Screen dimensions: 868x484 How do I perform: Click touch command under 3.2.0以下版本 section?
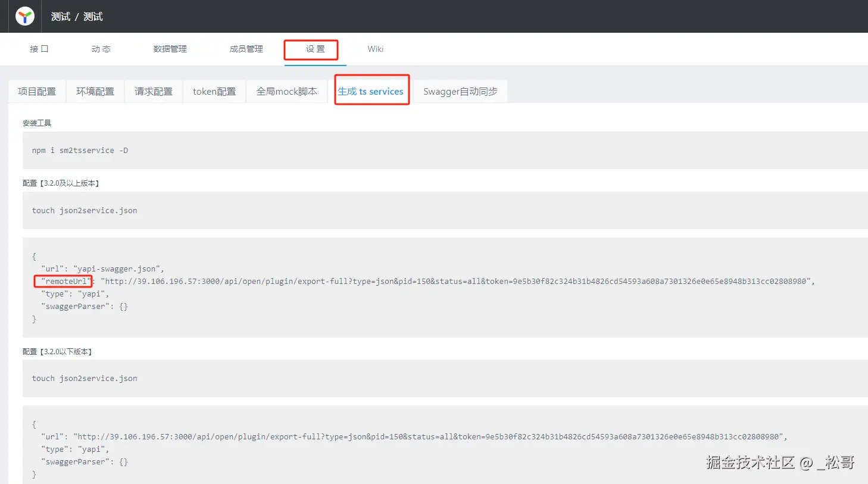[85, 378]
